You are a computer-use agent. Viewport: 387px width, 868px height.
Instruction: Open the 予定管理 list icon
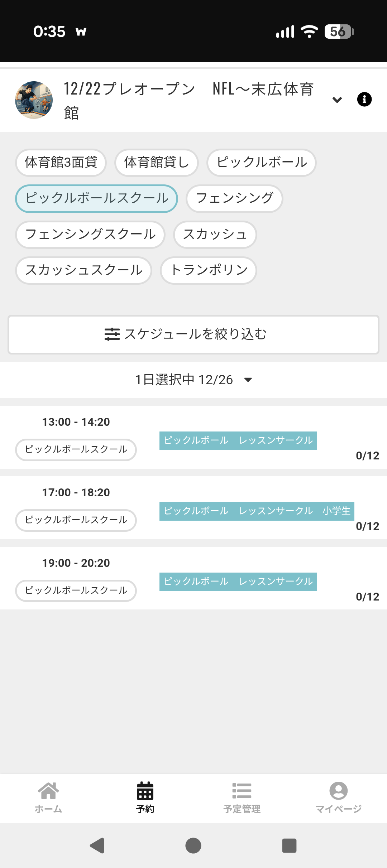[x=242, y=791]
